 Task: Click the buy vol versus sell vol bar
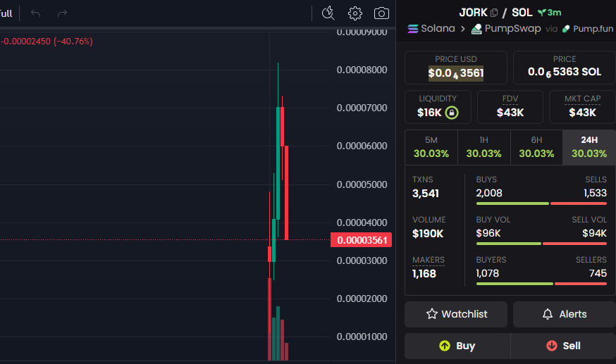coord(541,244)
